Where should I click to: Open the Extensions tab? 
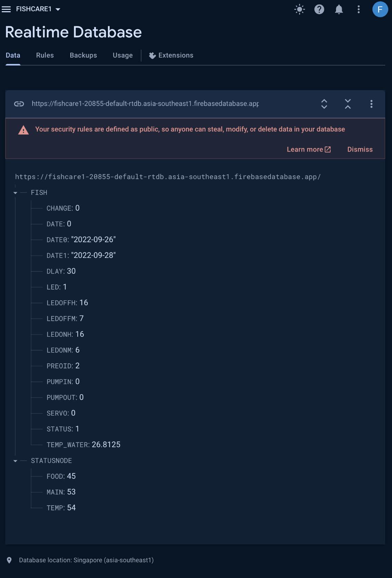coord(171,55)
